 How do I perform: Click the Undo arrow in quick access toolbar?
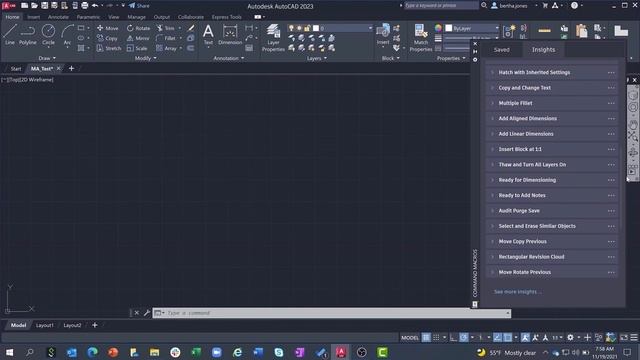[x=95, y=6]
